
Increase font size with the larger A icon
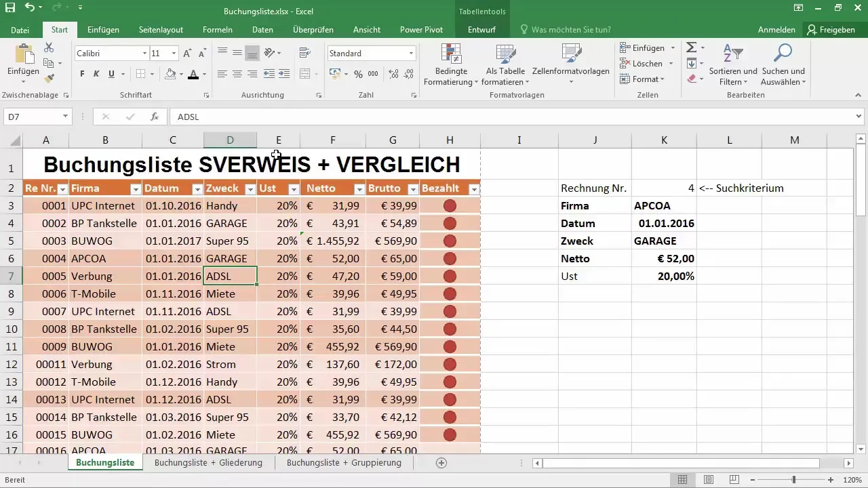pos(187,54)
